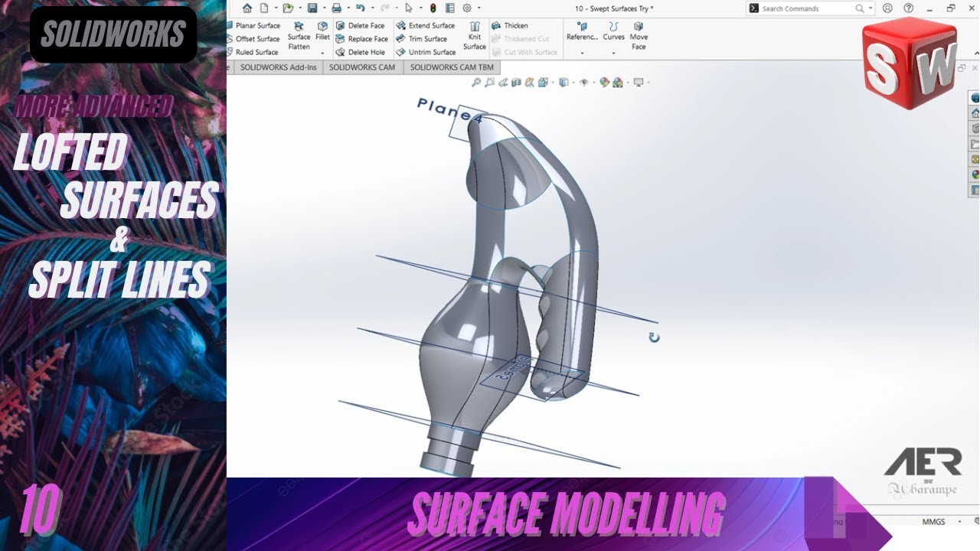This screenshot has height=551, width=980.
Task: Select the Plane4 label in viewport
Action: 450,111
